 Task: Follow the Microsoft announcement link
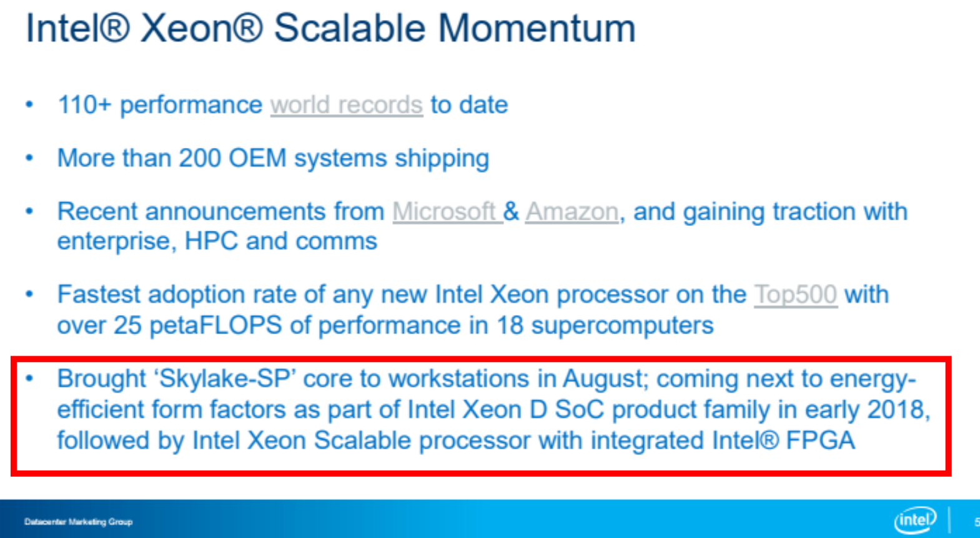[x=447, y=212]
